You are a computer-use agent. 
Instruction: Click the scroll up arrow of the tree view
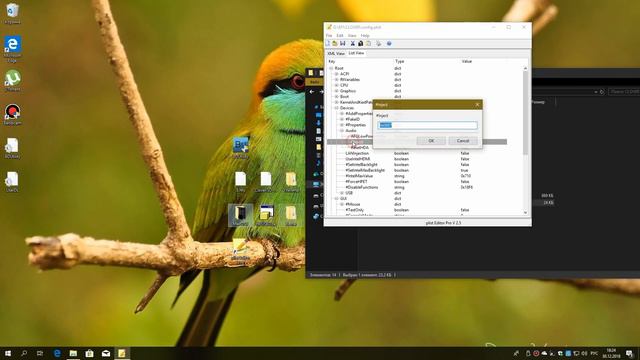[x=525, y=68]
